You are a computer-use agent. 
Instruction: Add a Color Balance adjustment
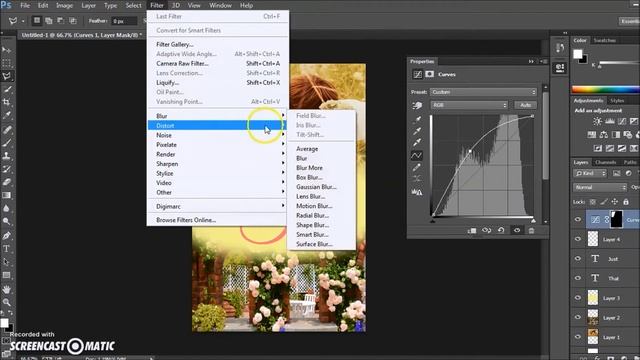[x=604, y=135]
